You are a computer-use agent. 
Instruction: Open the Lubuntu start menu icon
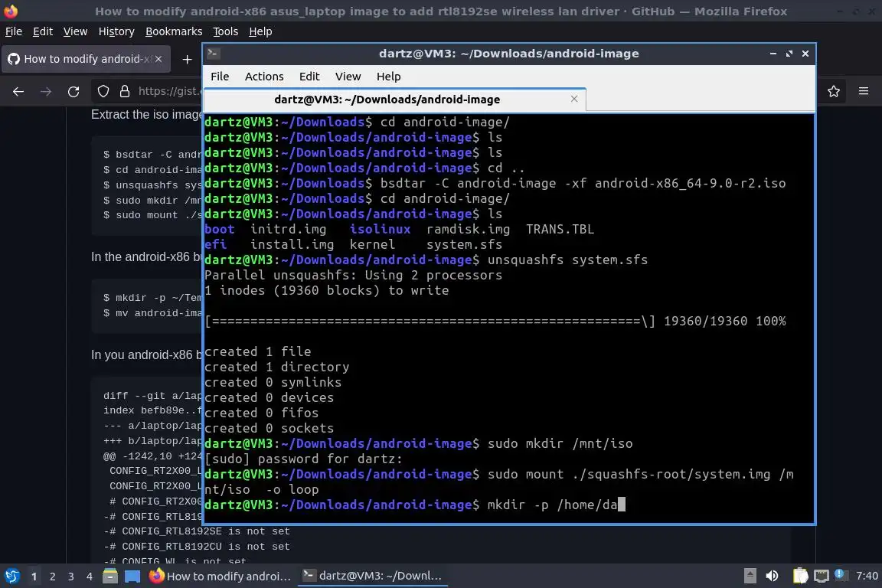point(11,576)
